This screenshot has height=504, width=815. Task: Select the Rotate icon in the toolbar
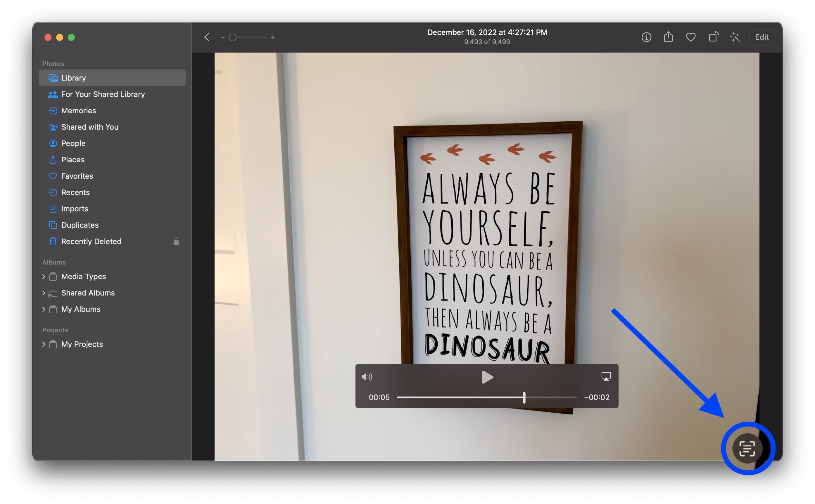click(714, 37)
